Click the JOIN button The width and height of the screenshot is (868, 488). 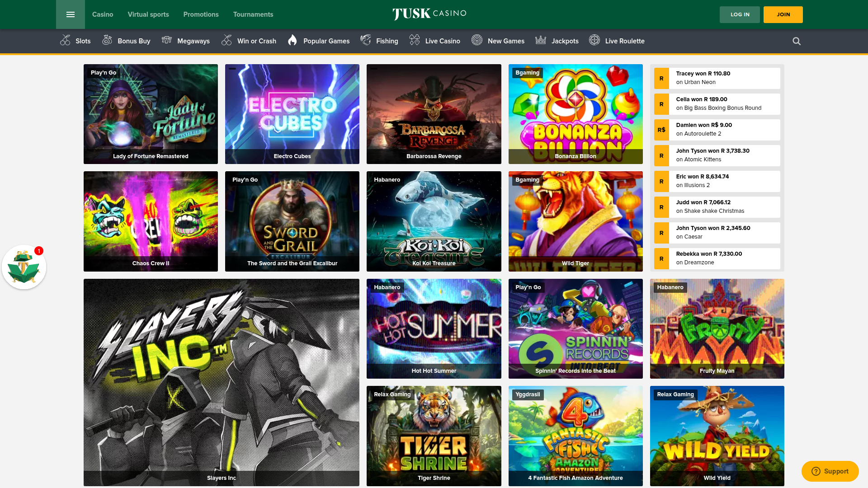pyautogui.click(x=783, y=14)
